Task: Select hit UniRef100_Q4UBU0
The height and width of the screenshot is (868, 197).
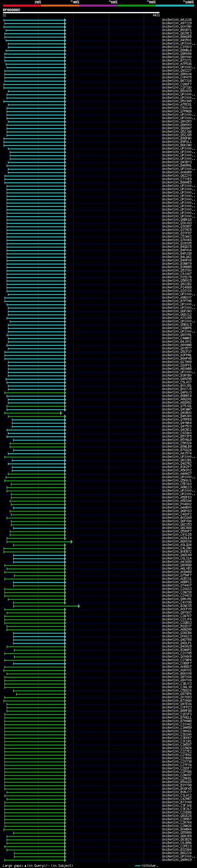Action: coord(177,413)
